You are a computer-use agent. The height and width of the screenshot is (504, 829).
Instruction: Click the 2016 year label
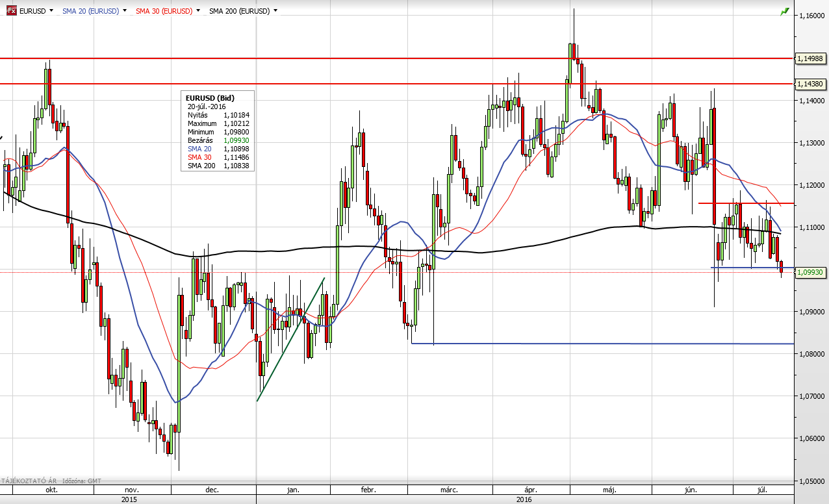pyautogui.click(x=524, y=499)
